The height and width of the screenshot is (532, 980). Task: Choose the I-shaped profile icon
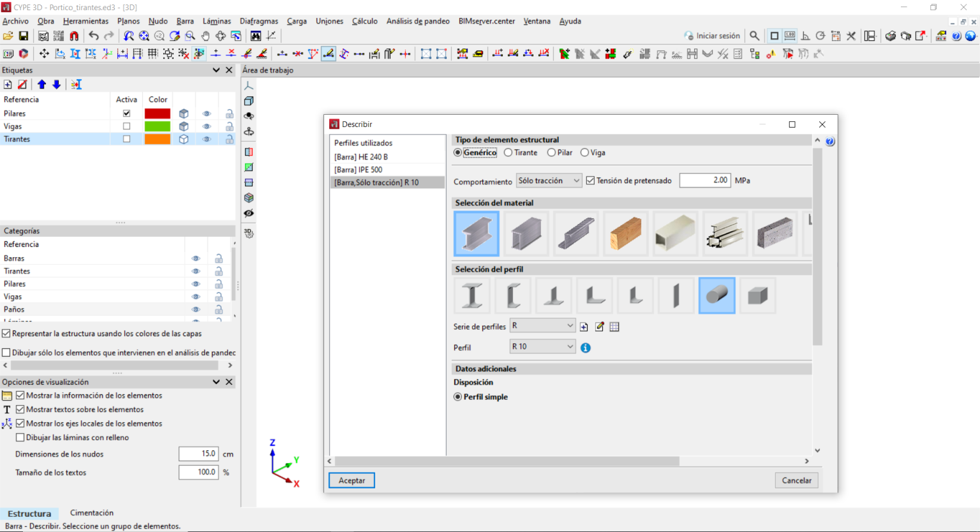coord(472,295)
